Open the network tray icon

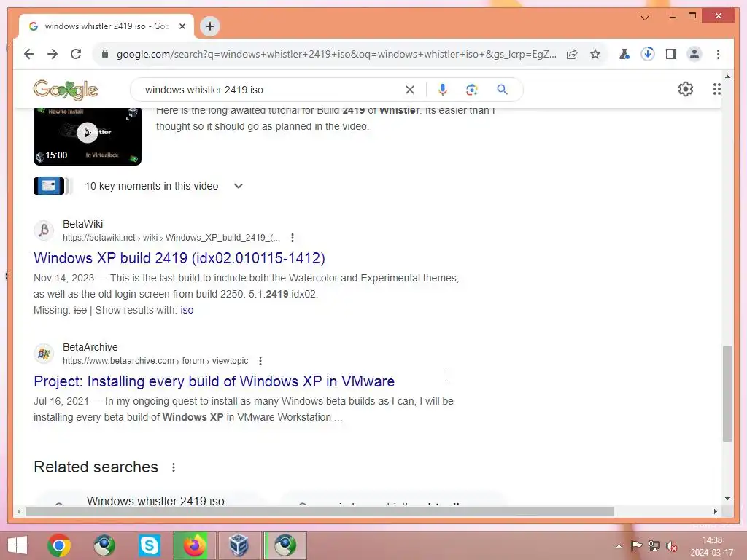[x=654, y=546]
